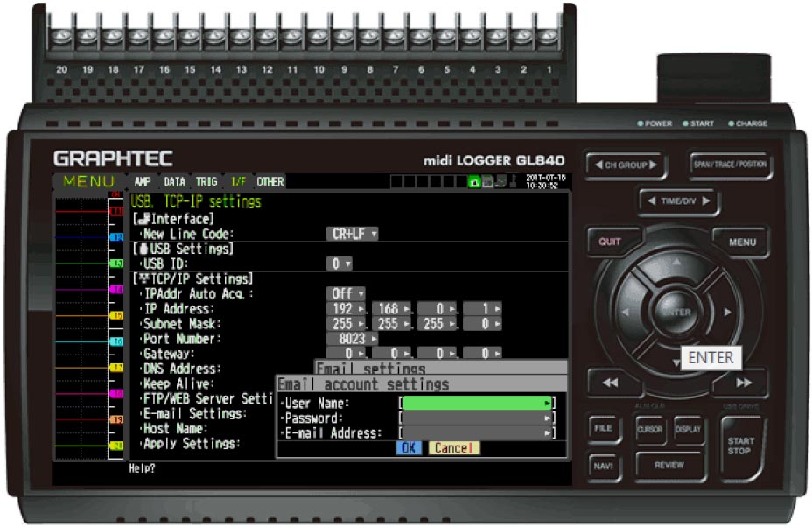Click the REVIEW hardware button
The height and width of the screenshot is (527, 812).
pos(669,466)
